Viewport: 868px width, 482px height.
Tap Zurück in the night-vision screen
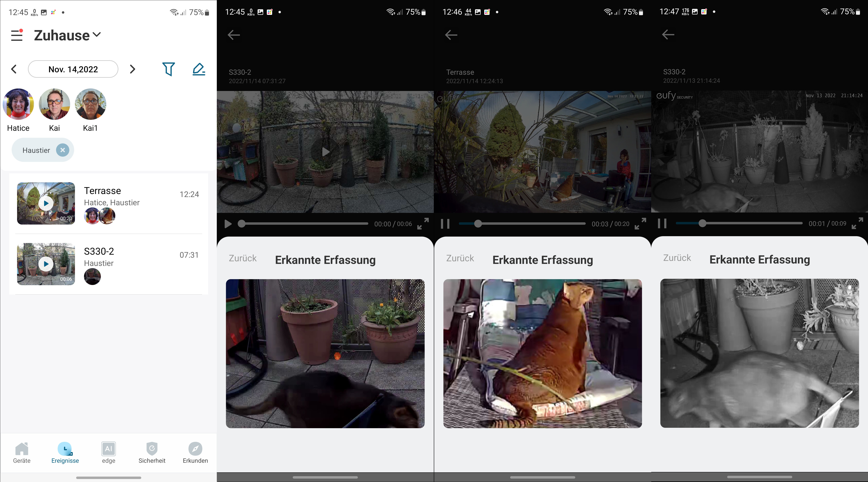677,258
